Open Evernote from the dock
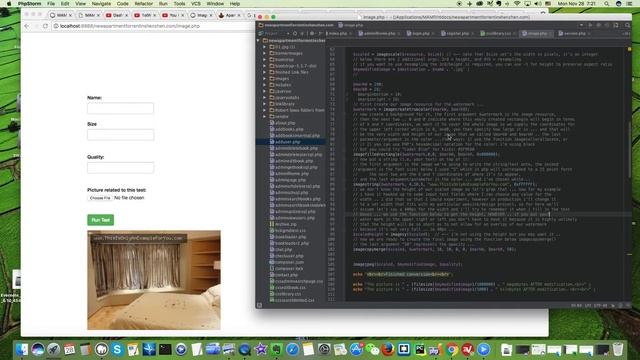640x360 pixels. [276, 349]
